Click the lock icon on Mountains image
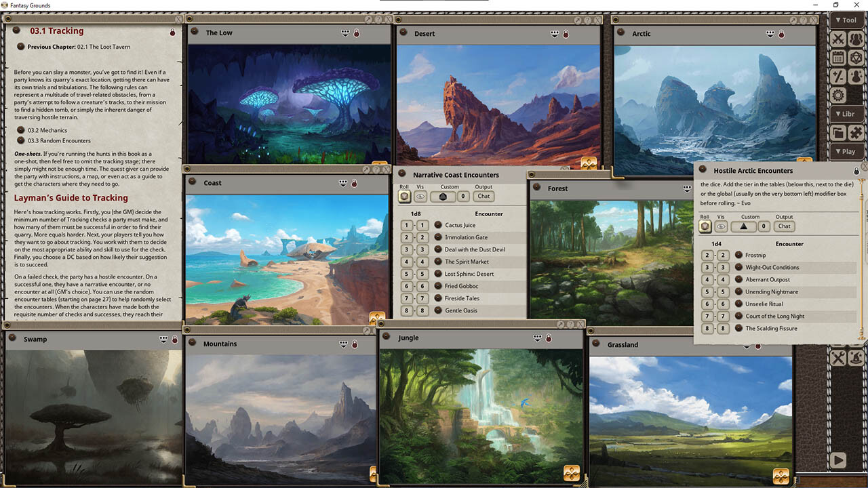The image size is (868, 488). tap(353, 344)
